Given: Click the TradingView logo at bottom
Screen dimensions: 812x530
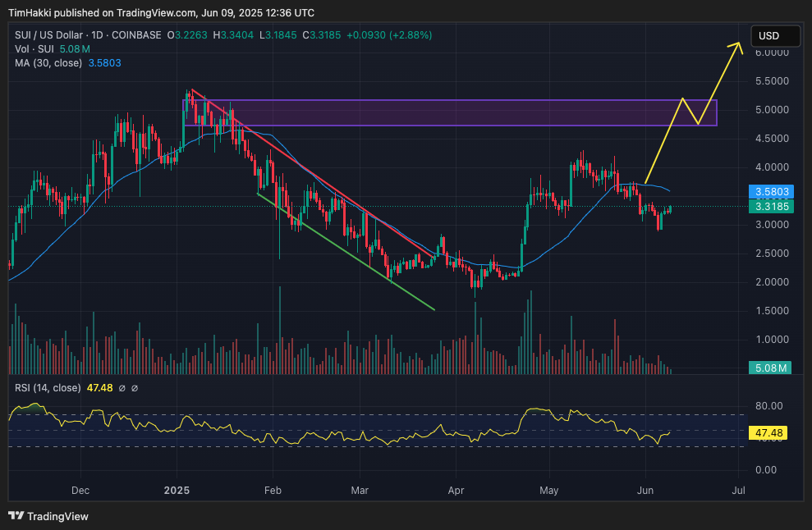Looking at the screenshot, I should (48, 516).
